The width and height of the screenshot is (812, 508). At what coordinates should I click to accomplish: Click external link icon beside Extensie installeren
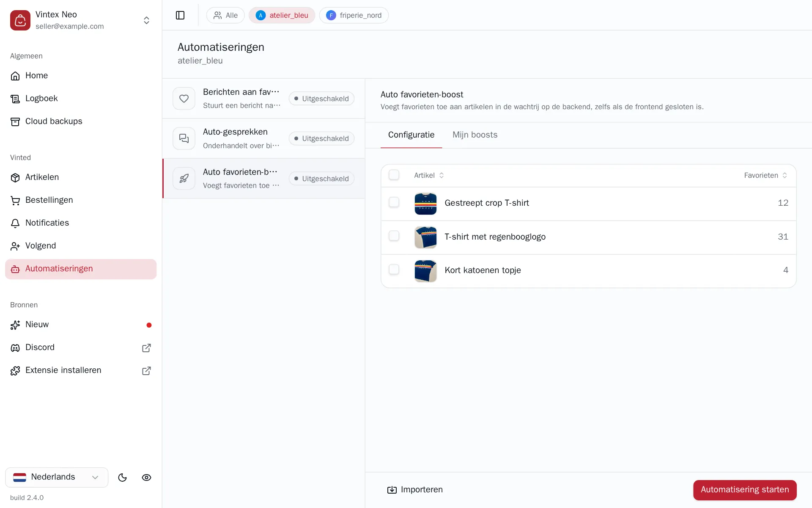pos(146,371)
